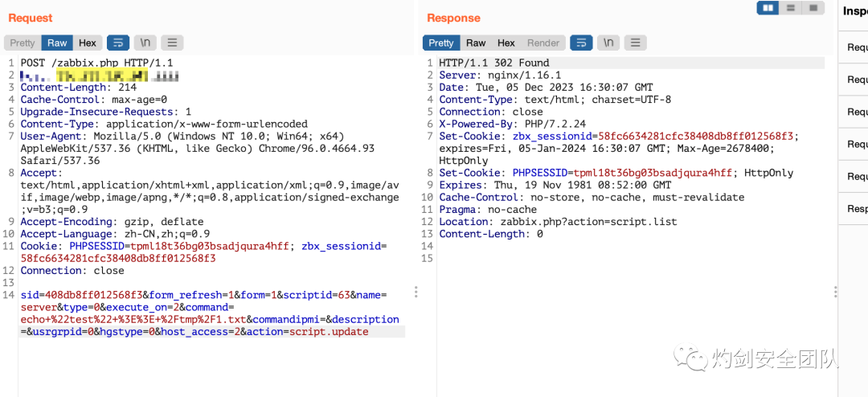Click the Response panel heading
This screenshot has width=868, height=397.
tap(453, 18)
